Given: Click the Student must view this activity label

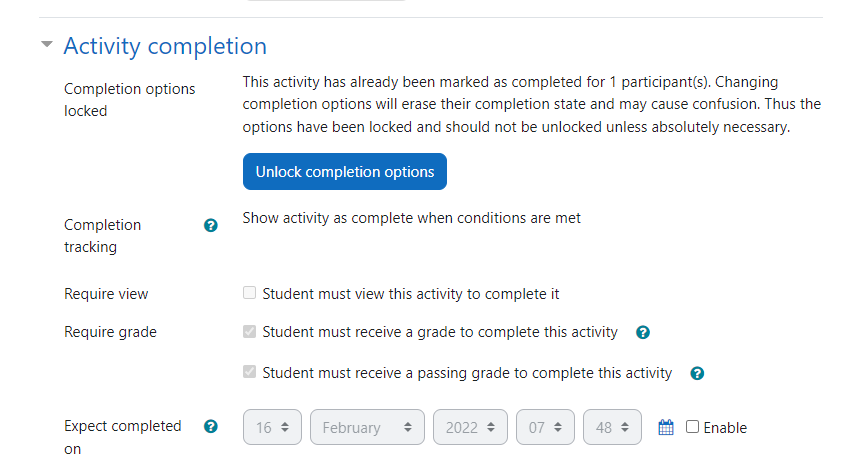Looking at the screenshot, I should click(x=411, y=294).
